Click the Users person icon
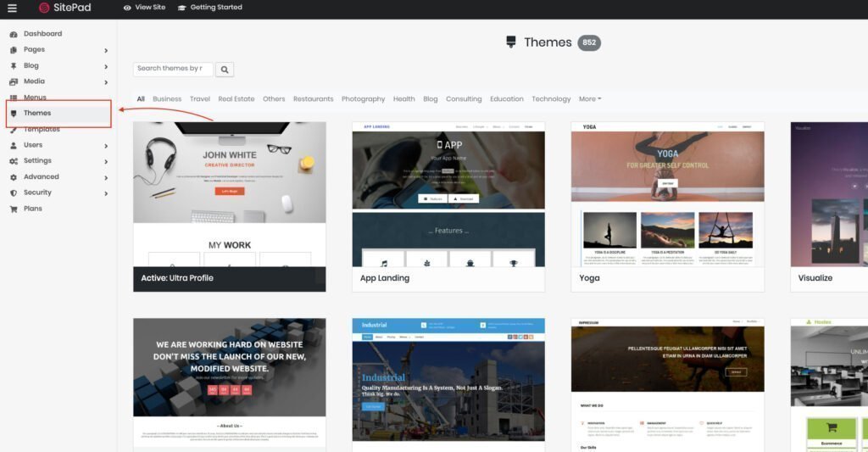Image resolution: width=868 pixels, height=452 pixels. click(14, 146)
